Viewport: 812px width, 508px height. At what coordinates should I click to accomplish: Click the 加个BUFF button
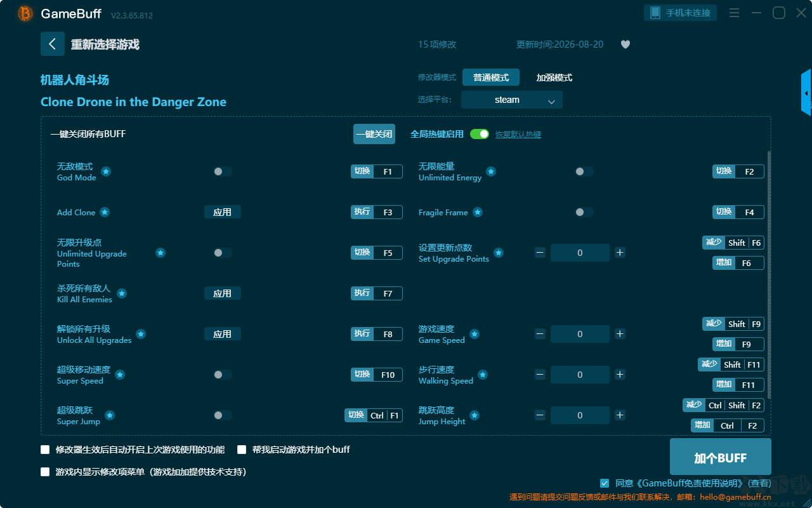[x=721, y=458]
